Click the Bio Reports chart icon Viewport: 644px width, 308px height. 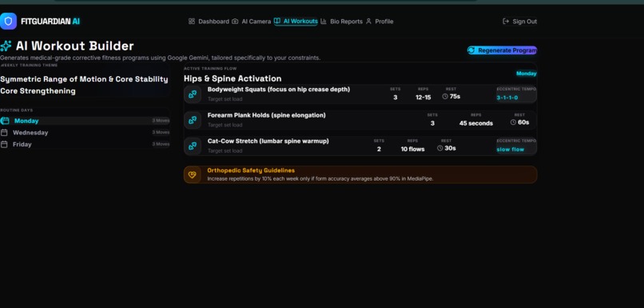pos(324,22)
